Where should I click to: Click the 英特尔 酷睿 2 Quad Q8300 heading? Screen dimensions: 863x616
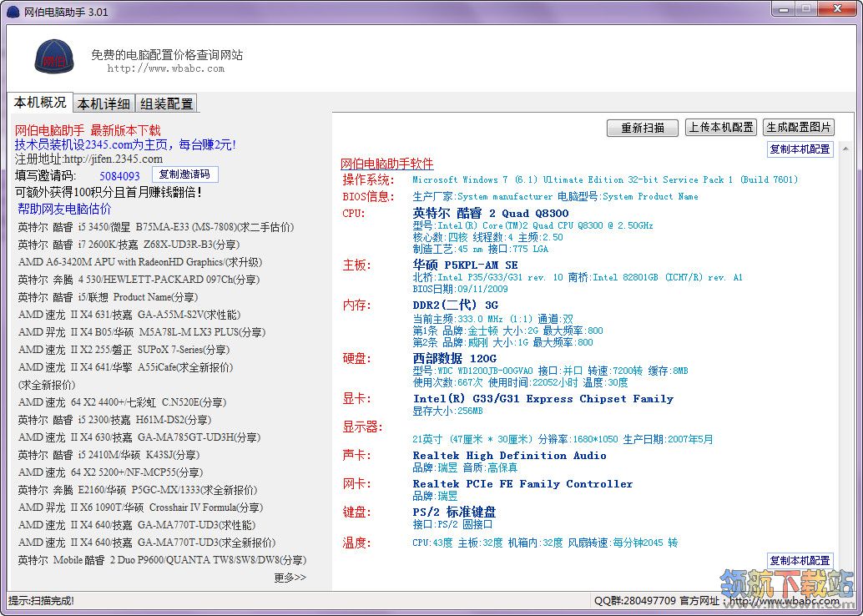coord(491,213)
